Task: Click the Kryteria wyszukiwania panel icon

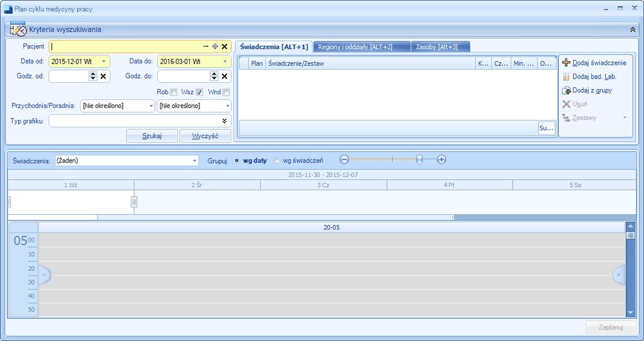Action: [x=18, y=29]
